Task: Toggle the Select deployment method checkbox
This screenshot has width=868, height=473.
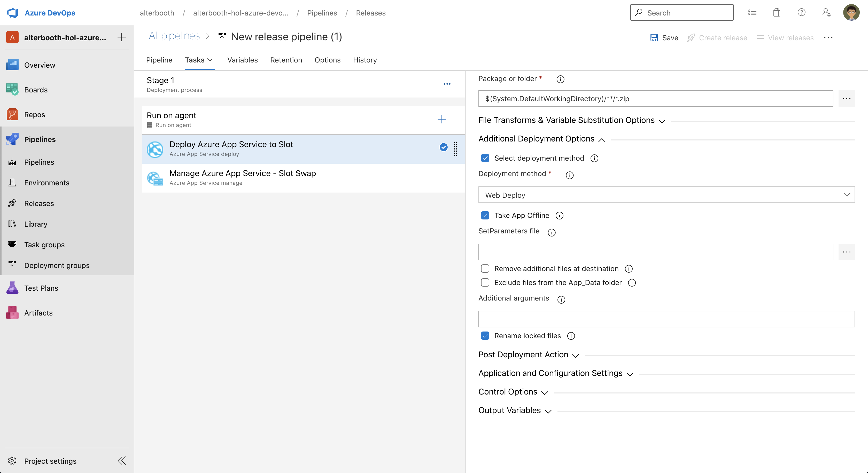Action: [x=485, y=158]
